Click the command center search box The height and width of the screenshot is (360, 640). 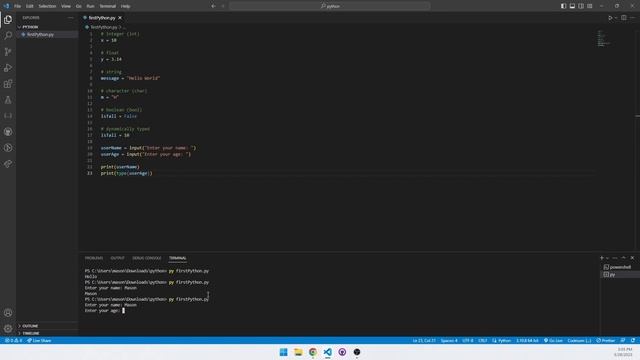tap(330, 6)
